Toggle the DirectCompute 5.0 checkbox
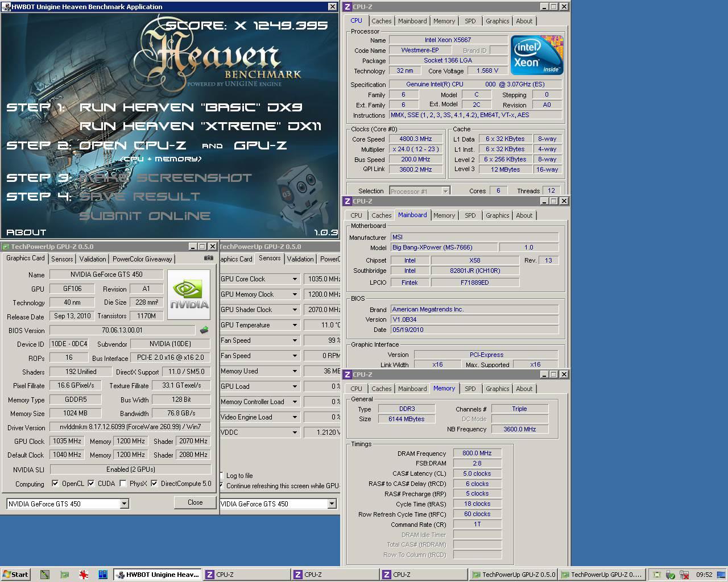 154,484
